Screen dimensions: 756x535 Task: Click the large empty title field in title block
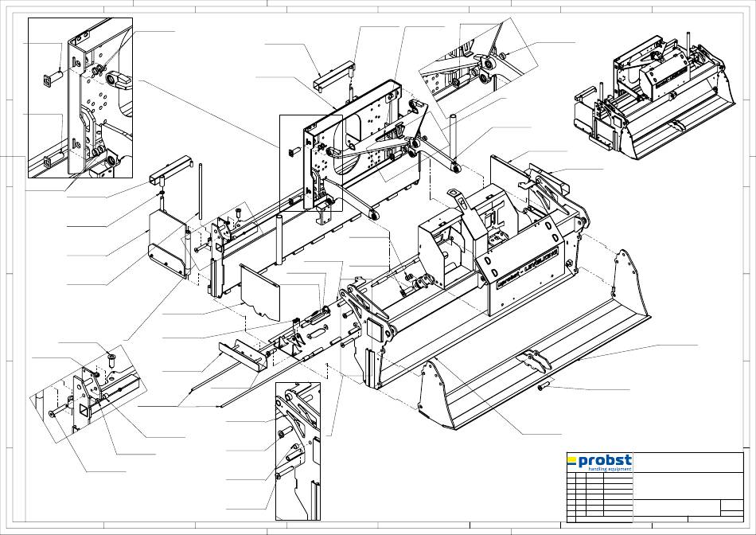tap(688, 486)
